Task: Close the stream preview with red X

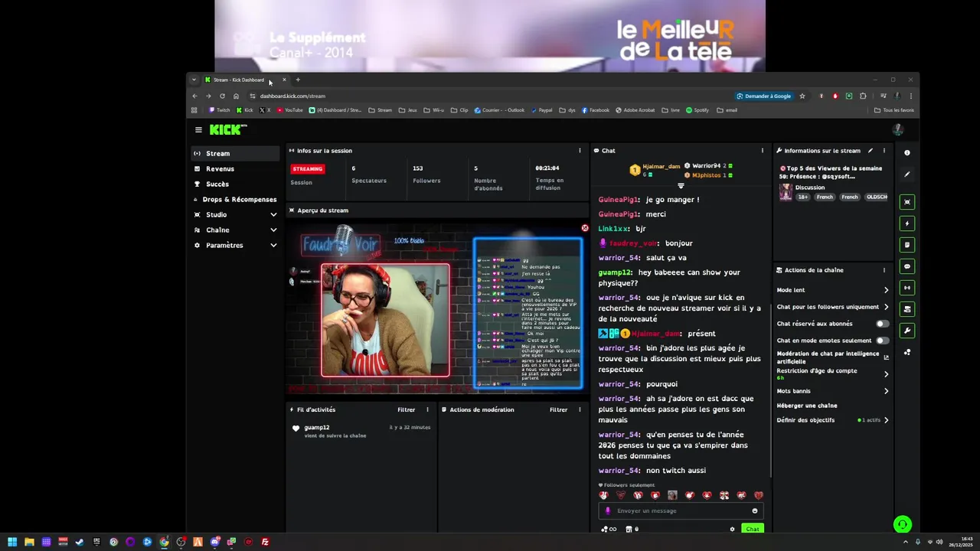Action: tap(585, 228)
